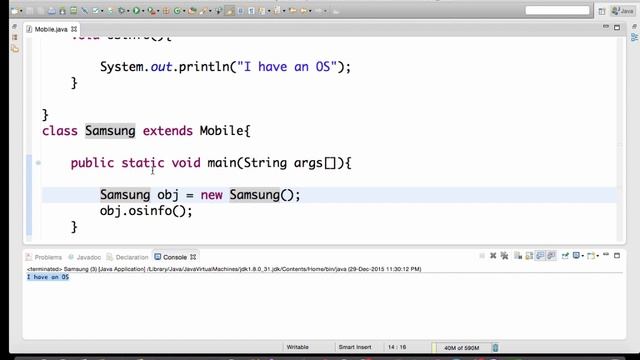Screen dimensions: 640x360
Task: Click the word Samsung in class declaration
Action: point(110,131)
